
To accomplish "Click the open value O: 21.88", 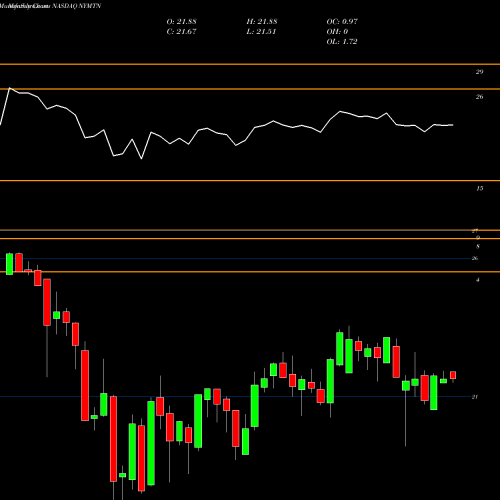I will tap(181, 22).
